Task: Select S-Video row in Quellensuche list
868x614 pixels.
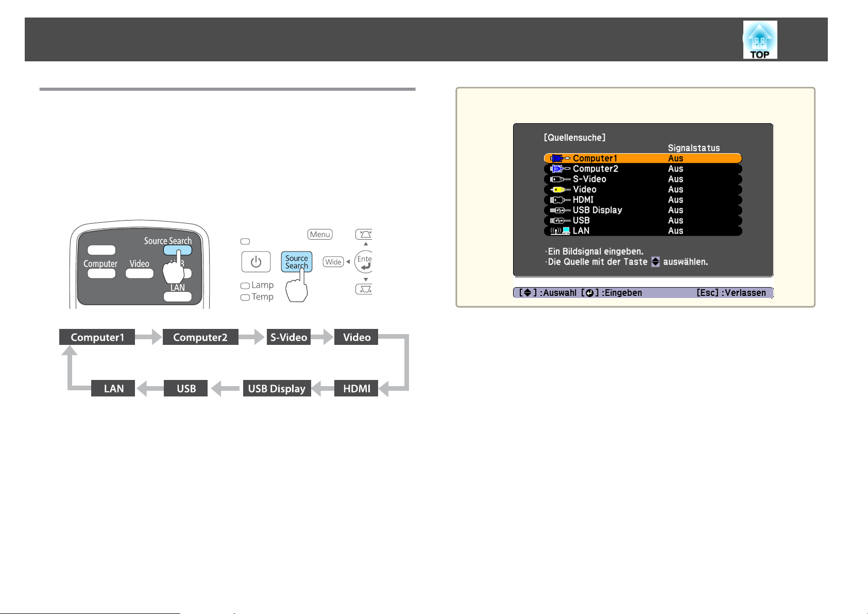Action: click(643, 179)
